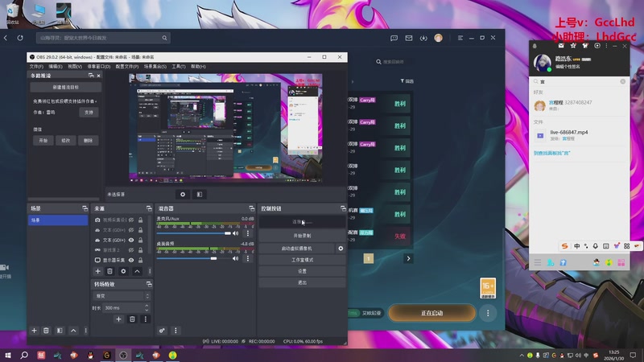Open 帮助(H) menu in OBS
The height and width of the screenshot is (362, 644).
pos(198,67)
